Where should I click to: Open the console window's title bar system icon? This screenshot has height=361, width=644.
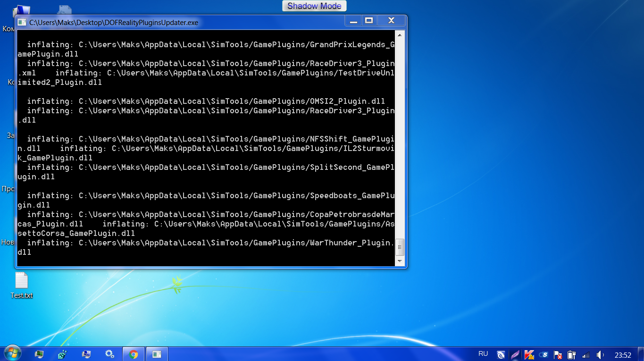click(22, 22)
